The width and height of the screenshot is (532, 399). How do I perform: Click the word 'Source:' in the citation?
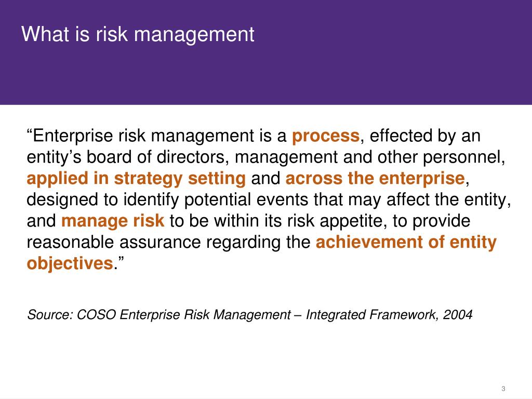(50, 314)
